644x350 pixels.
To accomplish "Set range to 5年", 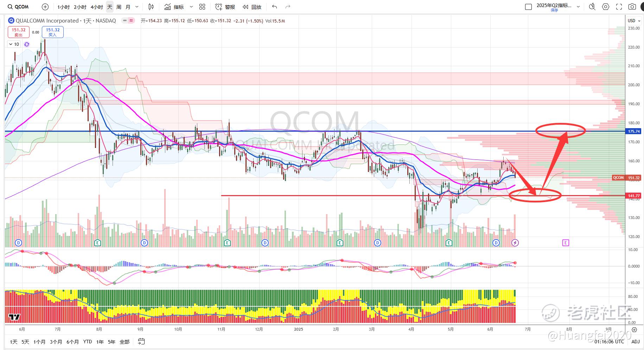I will pyautogui.click(x=111, y=342).
